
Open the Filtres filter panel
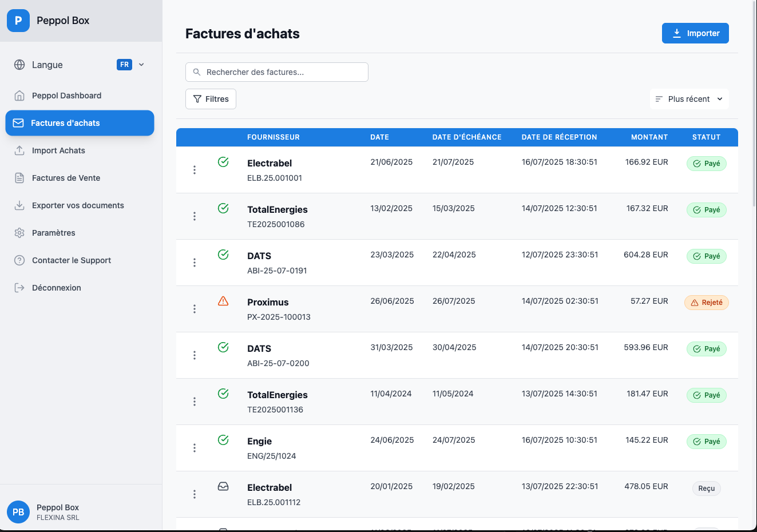pyautogui.click(x=211, y=99)
